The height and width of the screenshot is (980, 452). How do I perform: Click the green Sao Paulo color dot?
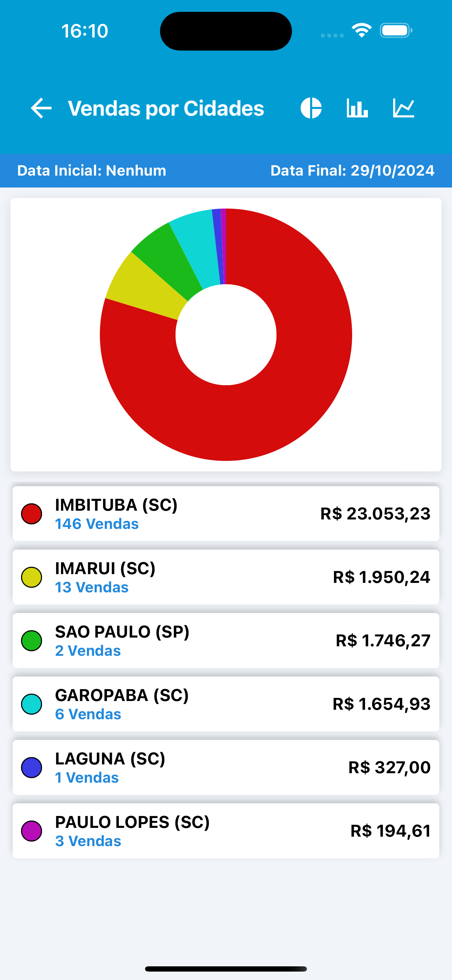click(32, 641)
